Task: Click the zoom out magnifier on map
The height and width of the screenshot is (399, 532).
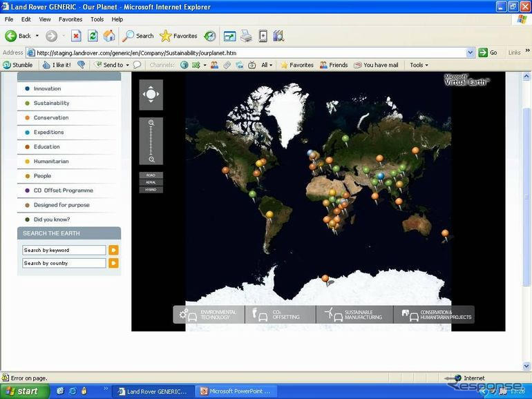Action: [x=151, y=159]
